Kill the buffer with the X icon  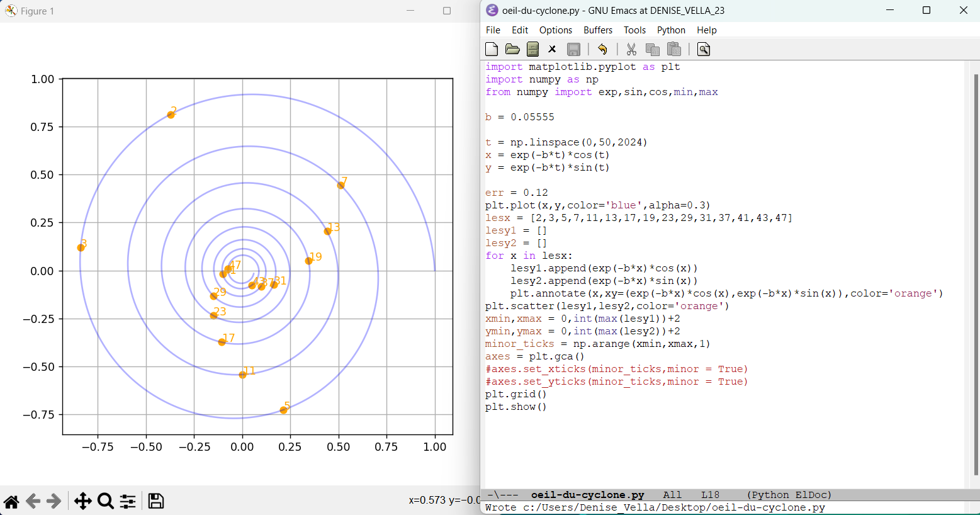(552, 49)
